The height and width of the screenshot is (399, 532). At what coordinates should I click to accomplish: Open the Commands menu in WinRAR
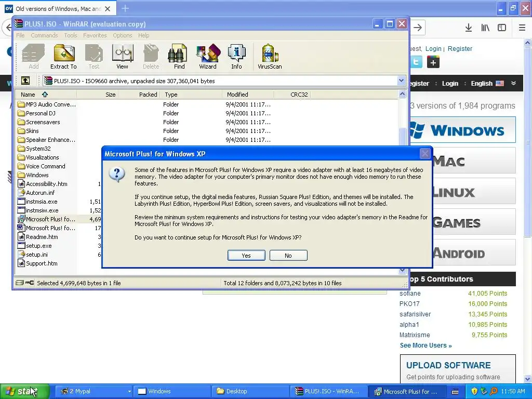pyautogui.click(x=44, y=35)
